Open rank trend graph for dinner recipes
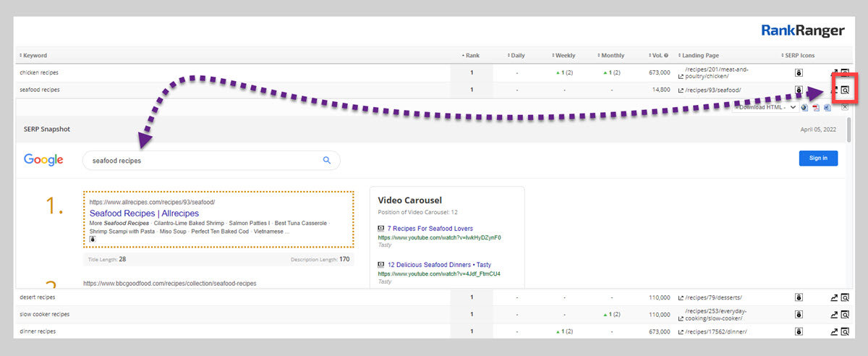Image resolution: width=868 pixels, height=356 pixels. 834,331
